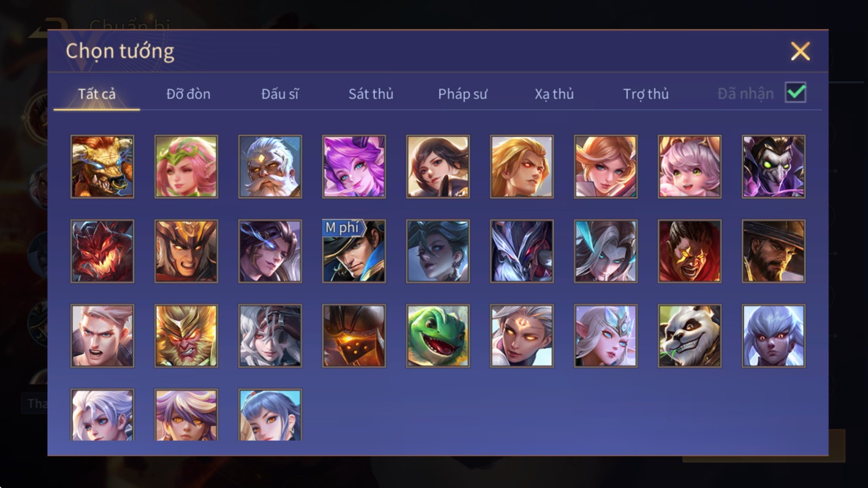Pick the golden monkey king hero

click(186, 336)
